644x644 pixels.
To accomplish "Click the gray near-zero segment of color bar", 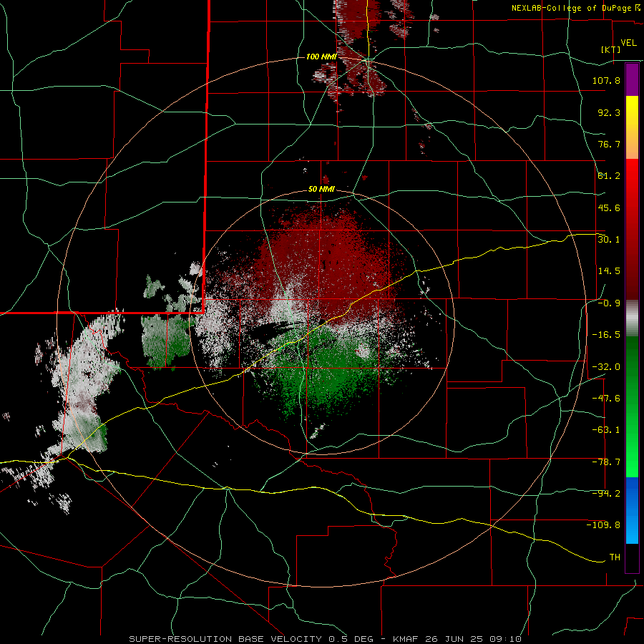I will (632, 318).
